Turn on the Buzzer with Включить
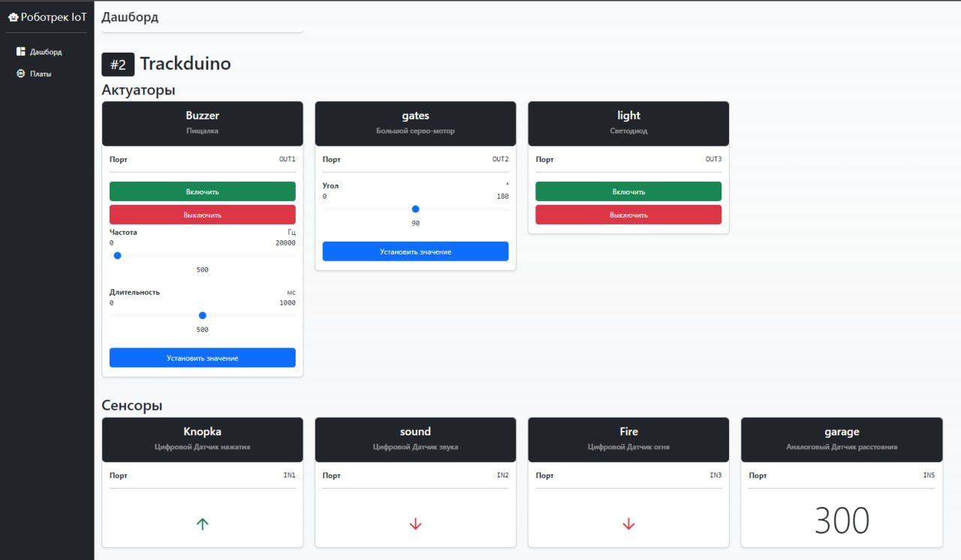Image resolution: width=961 pixels, height=560 pixels. point(202,191)
